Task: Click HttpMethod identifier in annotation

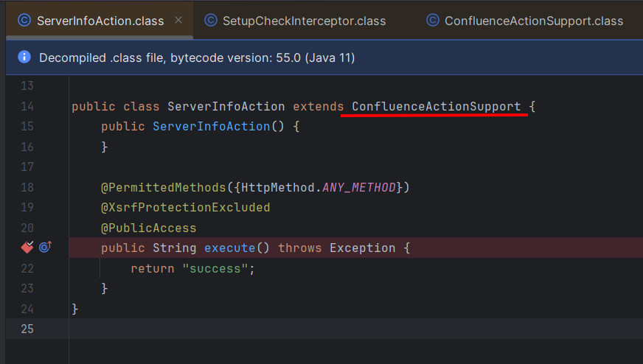Action: pos(277,187)
